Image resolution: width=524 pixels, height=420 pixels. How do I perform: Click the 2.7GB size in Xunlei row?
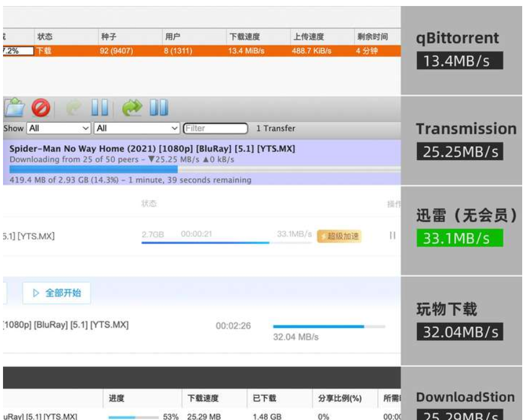tap(153, 234)
